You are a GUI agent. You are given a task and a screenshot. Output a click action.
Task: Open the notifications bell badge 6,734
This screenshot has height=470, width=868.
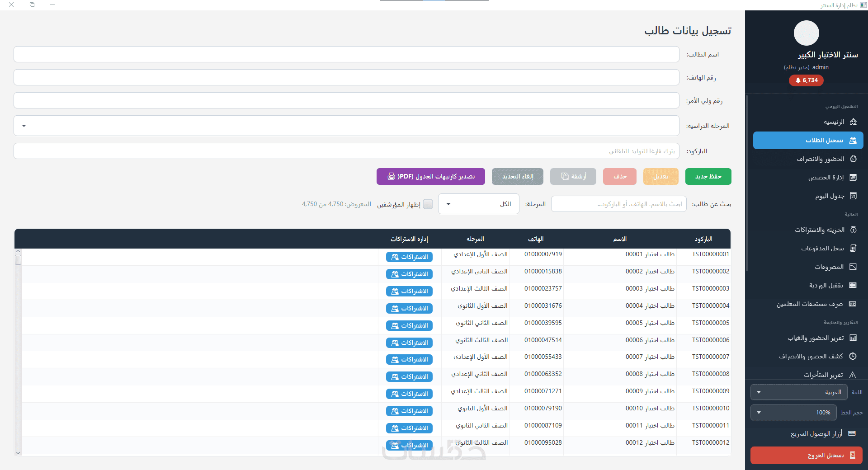coord(806,80)
